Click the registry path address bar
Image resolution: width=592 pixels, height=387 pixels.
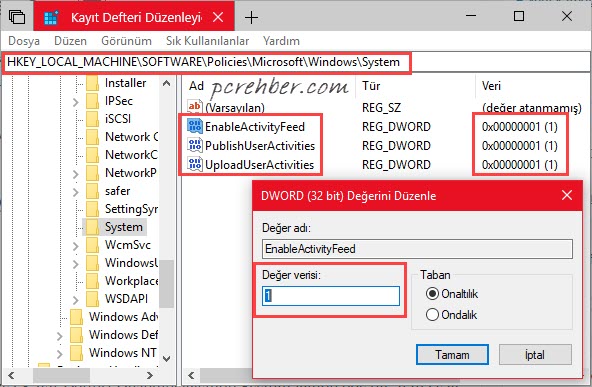pos(296,62)
